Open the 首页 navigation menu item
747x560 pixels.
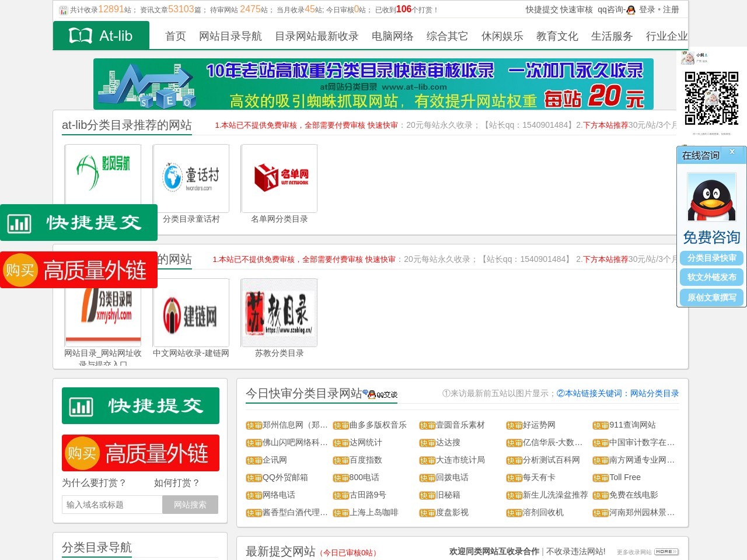(x=175, y=36)
